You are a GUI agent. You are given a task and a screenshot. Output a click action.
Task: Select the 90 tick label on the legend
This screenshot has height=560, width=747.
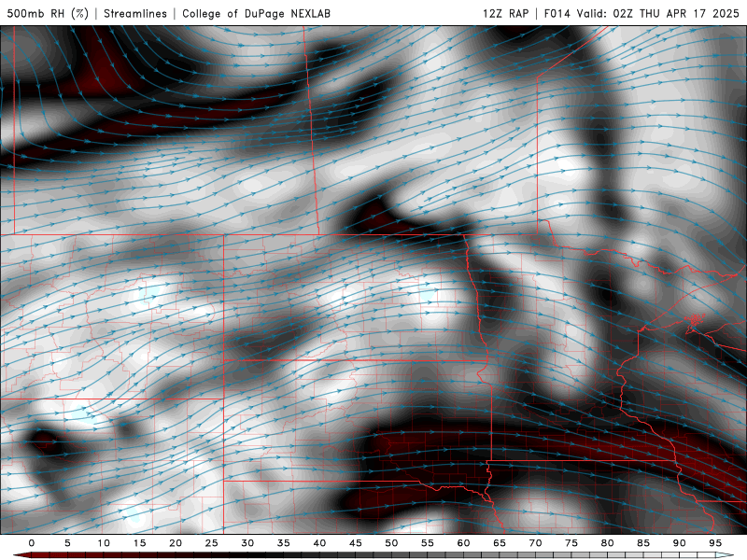(x=680, y=543)
